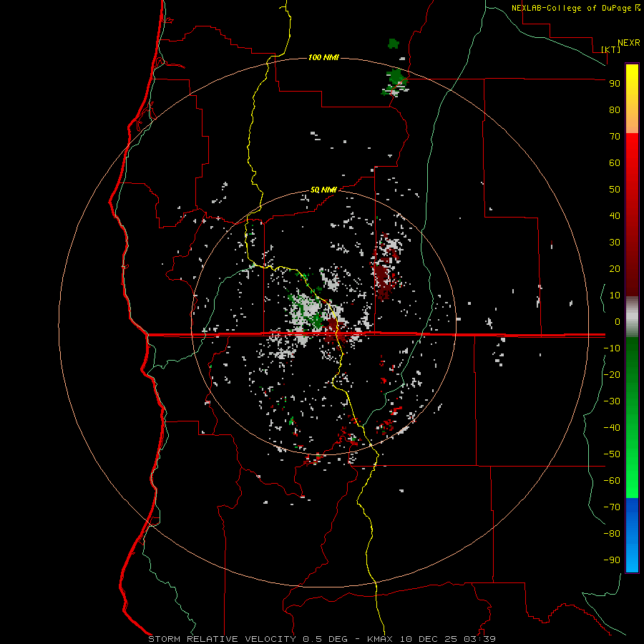Click the -50 value on the velocity scale
Viewport: 644px width, 644px height.
click(x=612, y=454)
